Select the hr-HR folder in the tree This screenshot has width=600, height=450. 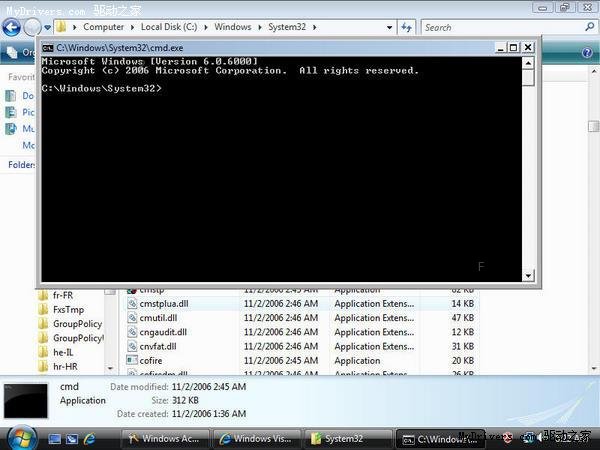[x=65, y=367]
